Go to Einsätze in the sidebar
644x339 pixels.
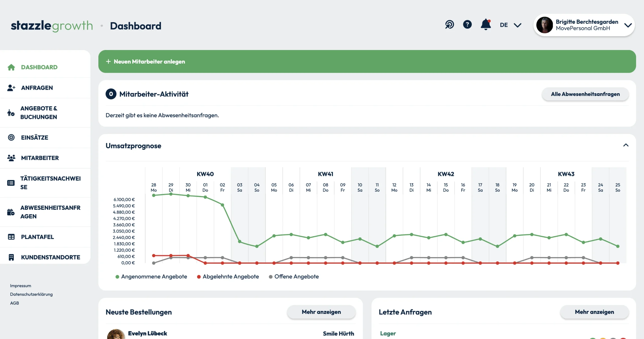[45, 137]
